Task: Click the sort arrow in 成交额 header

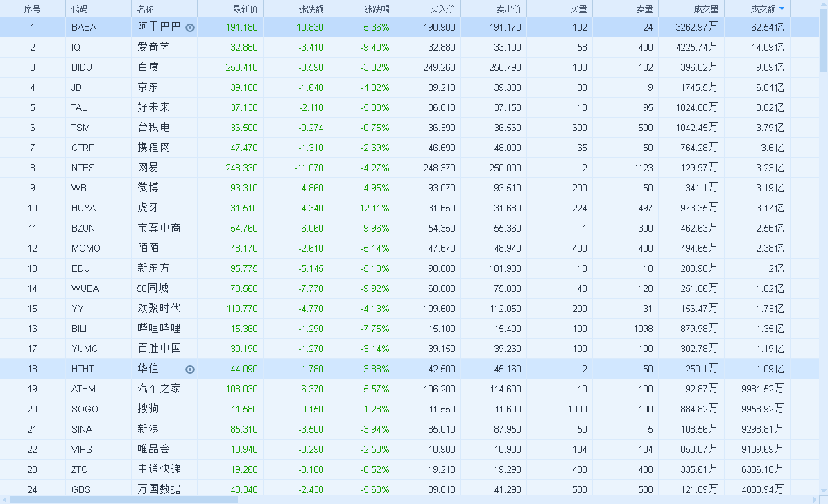Action: [x=782, y=9]
